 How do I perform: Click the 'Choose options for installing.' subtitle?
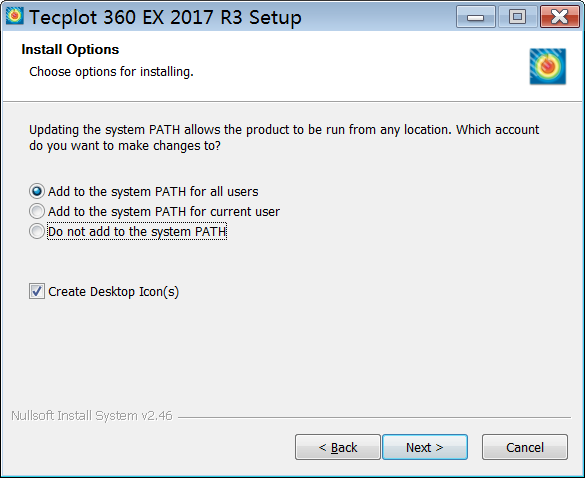tap(111, 72)
